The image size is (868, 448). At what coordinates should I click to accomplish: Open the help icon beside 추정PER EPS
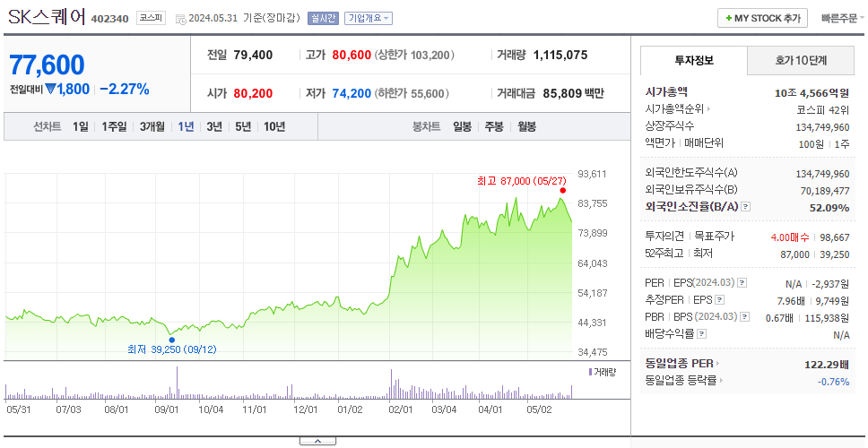[x=720, y=300]
